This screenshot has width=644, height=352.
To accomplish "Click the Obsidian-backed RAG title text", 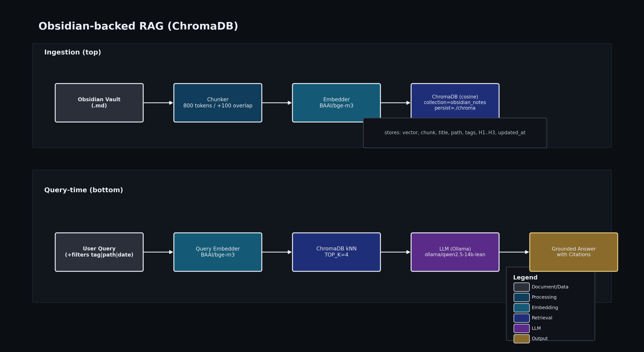I will point(138,26).
